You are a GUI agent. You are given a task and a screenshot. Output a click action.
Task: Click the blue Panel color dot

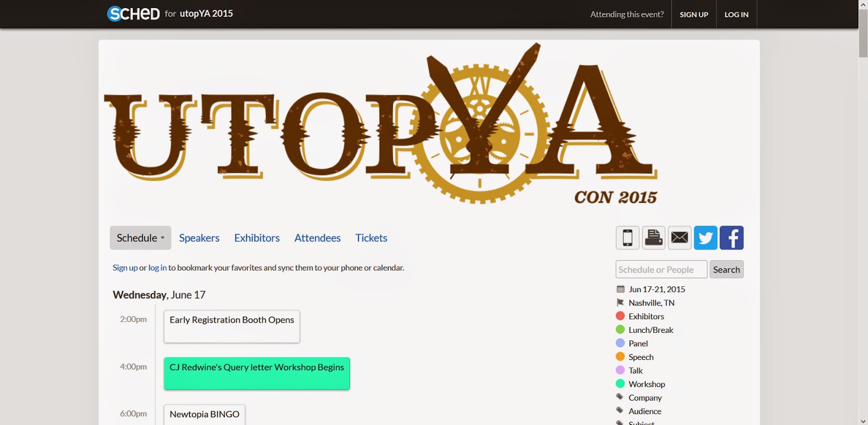coord(621,343)
